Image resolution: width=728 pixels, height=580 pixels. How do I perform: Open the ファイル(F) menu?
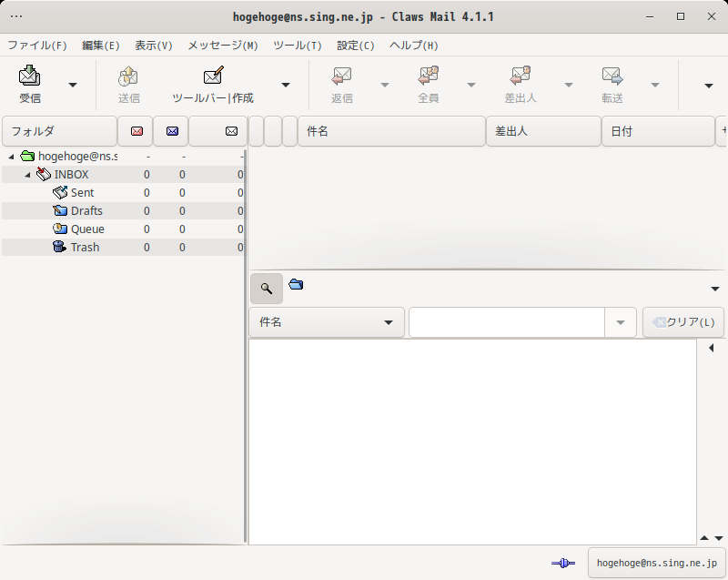(37, 46)
